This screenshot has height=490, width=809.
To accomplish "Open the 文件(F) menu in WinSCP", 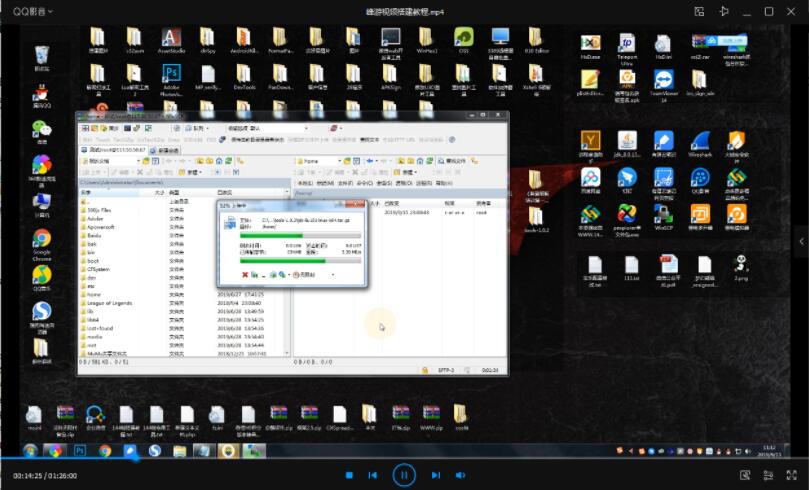I will (x=344, y=183).
